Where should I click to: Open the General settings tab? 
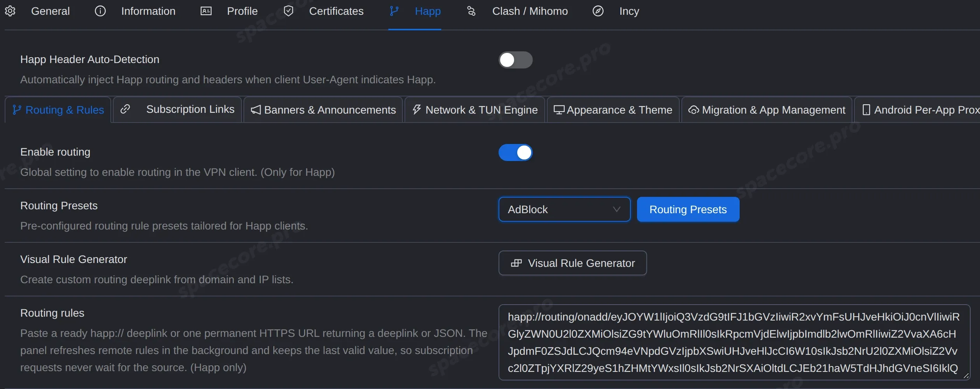pyautogui.click(x=37, y=11)
